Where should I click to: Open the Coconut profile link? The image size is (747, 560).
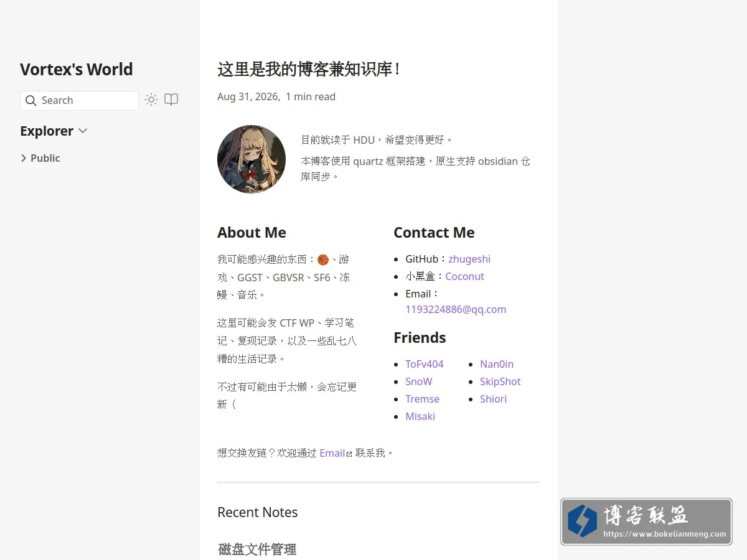[464, 276]
